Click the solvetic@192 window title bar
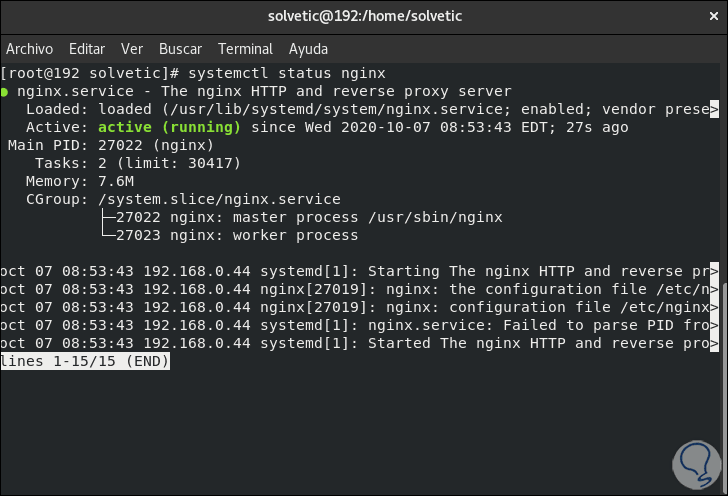The width and height of the screenshot is (728, 496). pos(364,16)
